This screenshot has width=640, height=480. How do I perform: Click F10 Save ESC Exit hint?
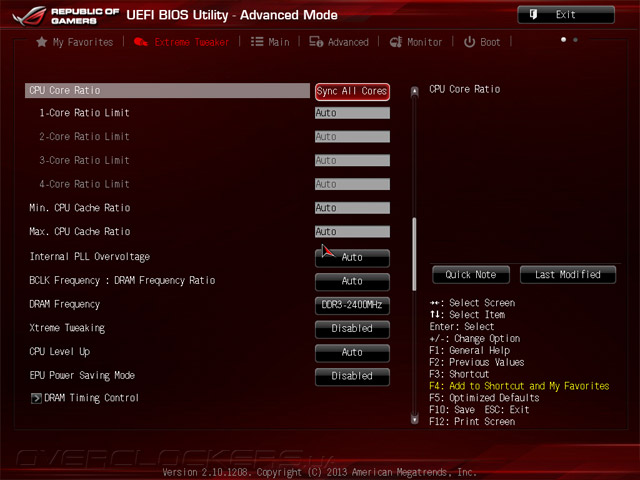[x=479, y=410]
